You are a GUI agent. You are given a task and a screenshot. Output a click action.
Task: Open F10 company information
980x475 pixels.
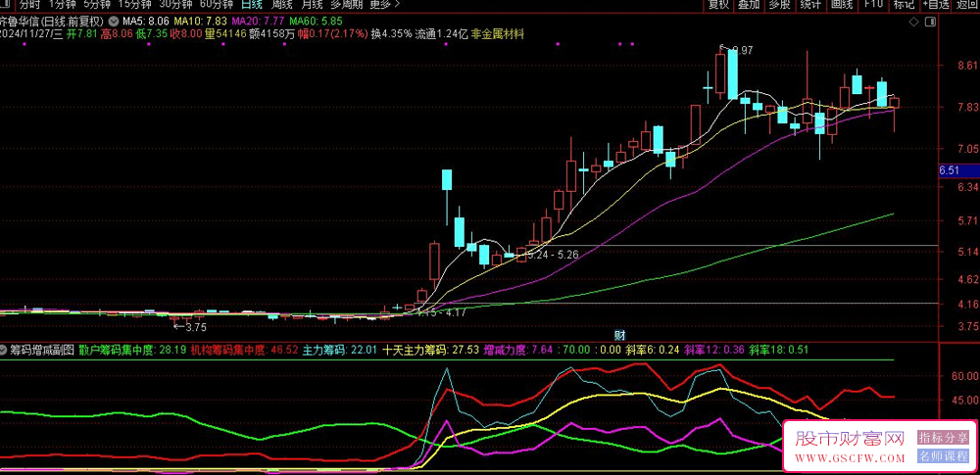coord(872,4)
